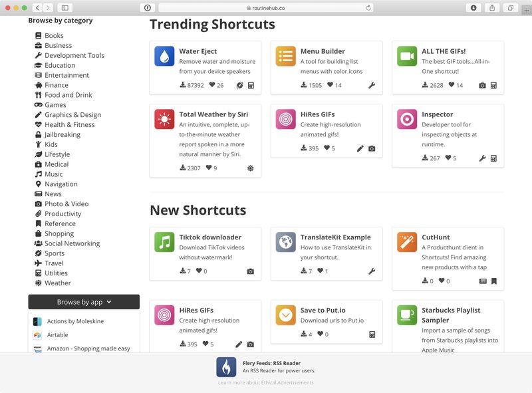The width and height of the screenshot is (532, 393).
Task: Click the Total Weather by Siri sun icon
Action: click(164, 119)
